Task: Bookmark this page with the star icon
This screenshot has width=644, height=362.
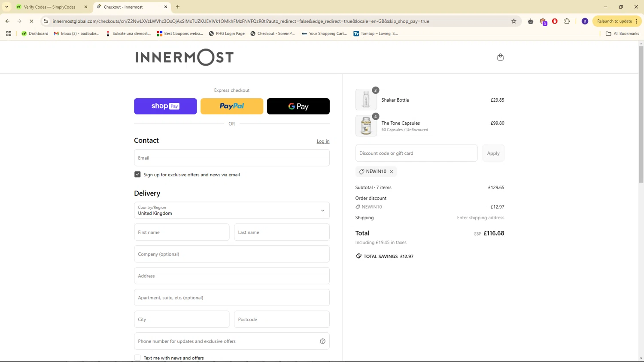Action: 513,21
